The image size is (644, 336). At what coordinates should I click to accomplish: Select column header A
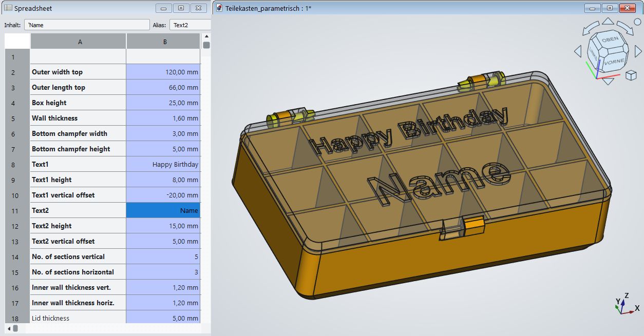(x=78, y=42)
